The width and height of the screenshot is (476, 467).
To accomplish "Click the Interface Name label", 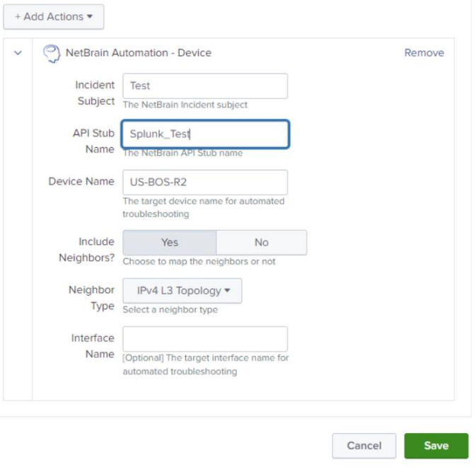I will 93,346.
